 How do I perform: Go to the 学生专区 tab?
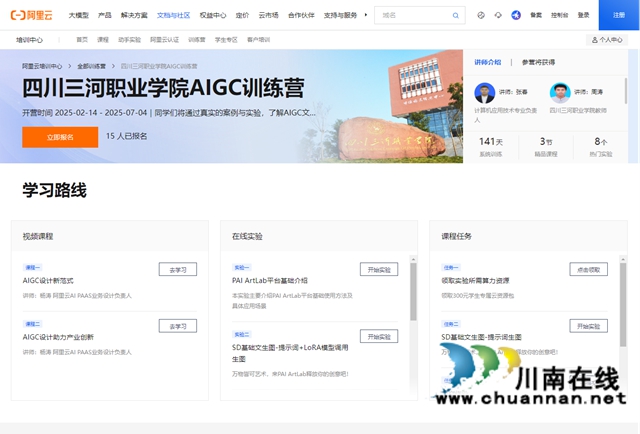pos(226,40)
